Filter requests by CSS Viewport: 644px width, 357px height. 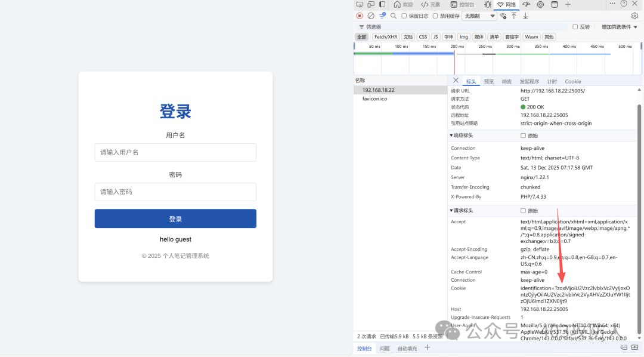(423, 37)
